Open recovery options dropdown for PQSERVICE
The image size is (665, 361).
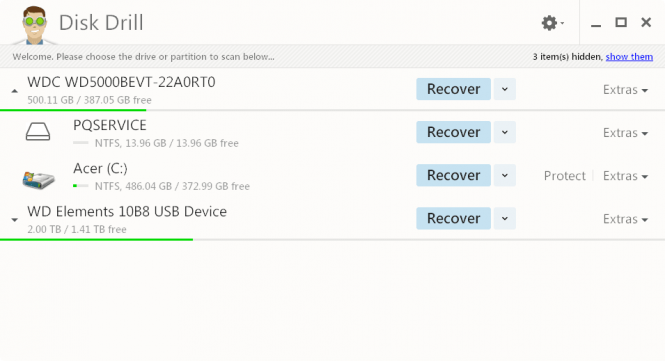tap(505, 132)
